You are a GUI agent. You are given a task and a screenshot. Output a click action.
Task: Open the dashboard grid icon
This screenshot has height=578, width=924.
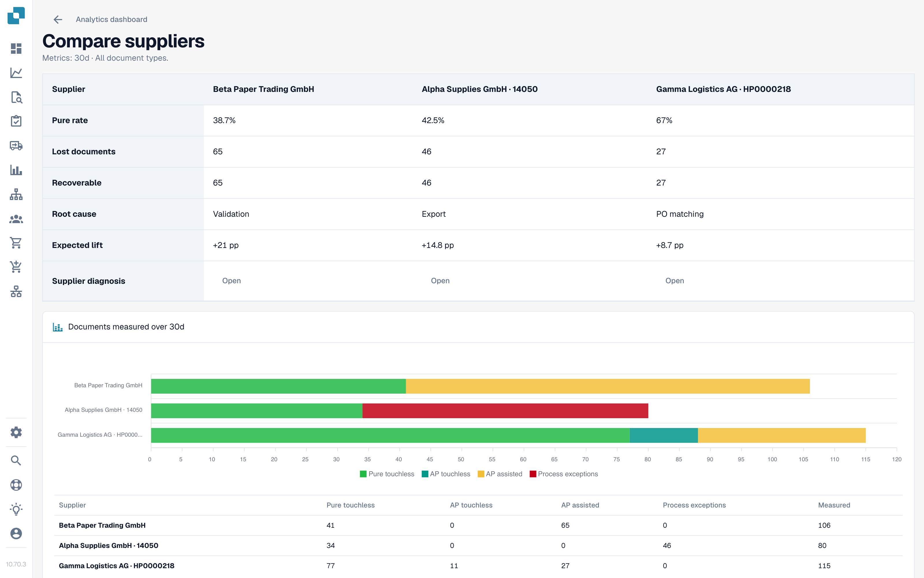[16, 49]
